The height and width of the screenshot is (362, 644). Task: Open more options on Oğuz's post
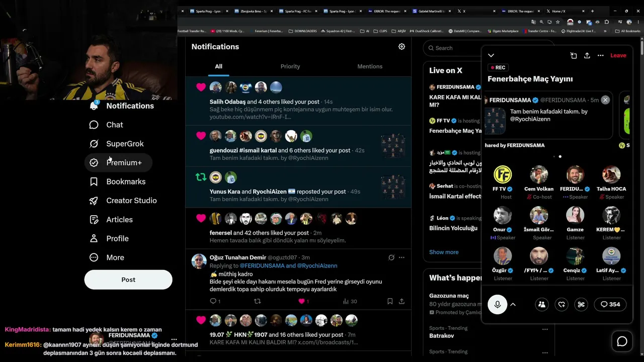tap(401, 257)
